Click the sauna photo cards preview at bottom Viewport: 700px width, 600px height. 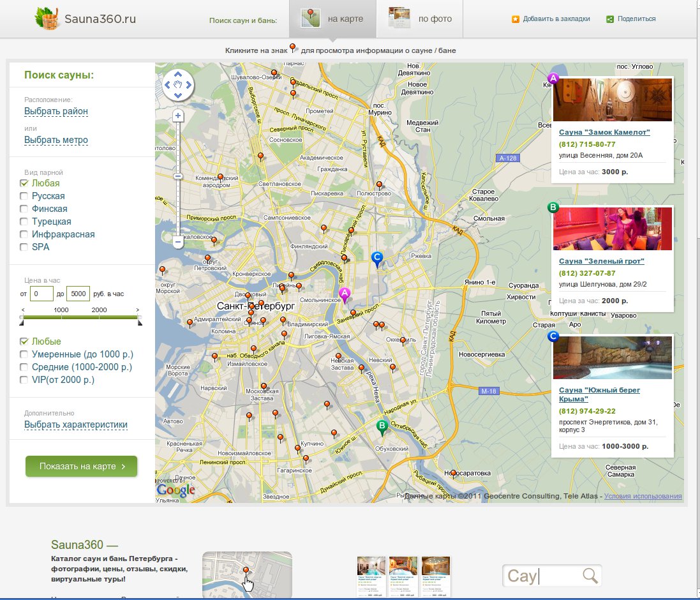(x=403, y=577)
